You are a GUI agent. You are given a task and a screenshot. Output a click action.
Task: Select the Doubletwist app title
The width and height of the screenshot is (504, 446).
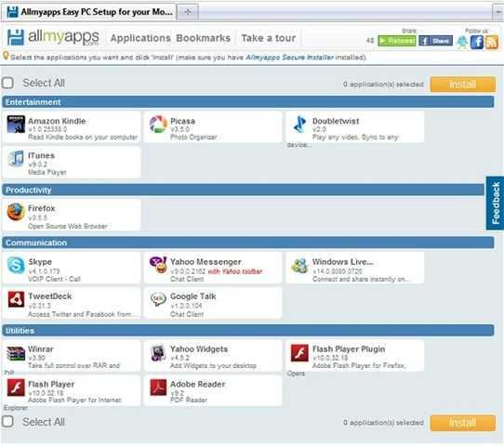[x=336, y=121]
